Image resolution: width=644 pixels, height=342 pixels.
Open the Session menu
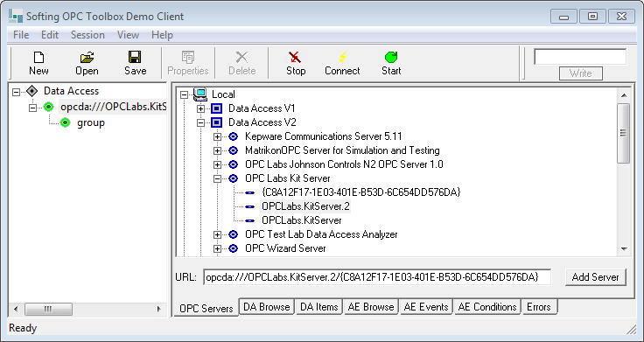tap(87, 35)
